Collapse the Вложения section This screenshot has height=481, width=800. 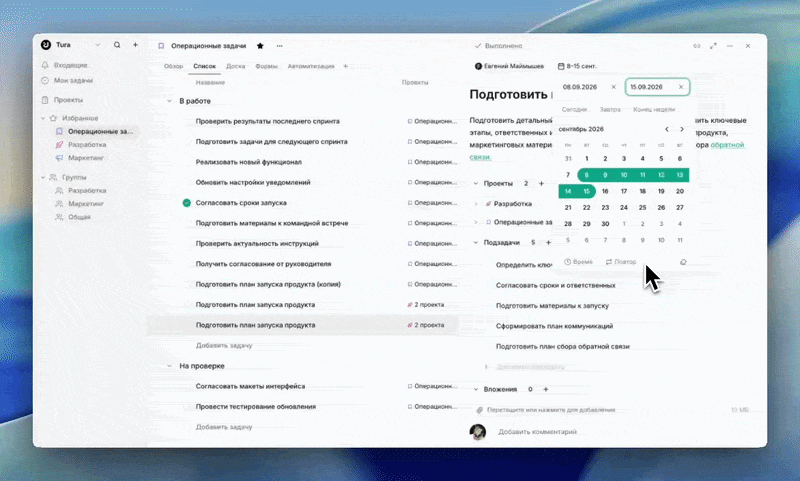(476, 390)
